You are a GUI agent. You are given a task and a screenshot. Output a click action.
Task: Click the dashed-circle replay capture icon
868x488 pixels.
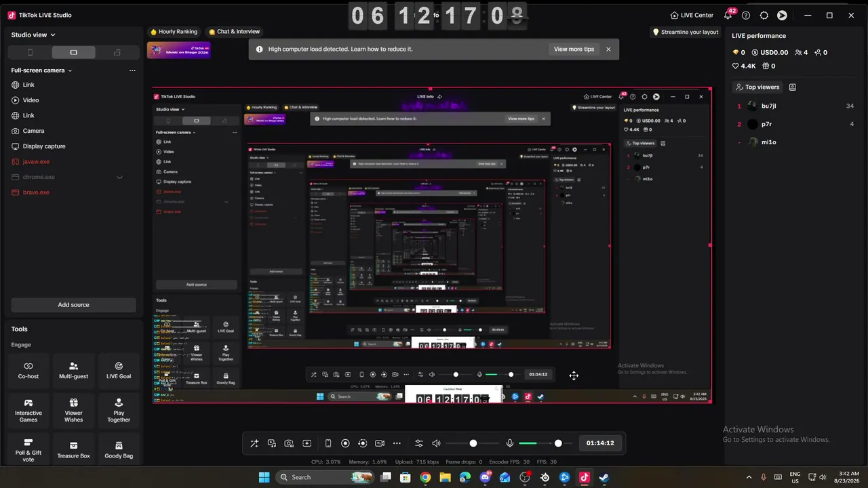point(362,443)
